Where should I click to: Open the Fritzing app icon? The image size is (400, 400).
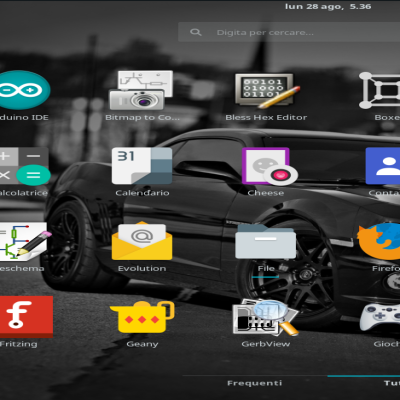coord(26,317)
